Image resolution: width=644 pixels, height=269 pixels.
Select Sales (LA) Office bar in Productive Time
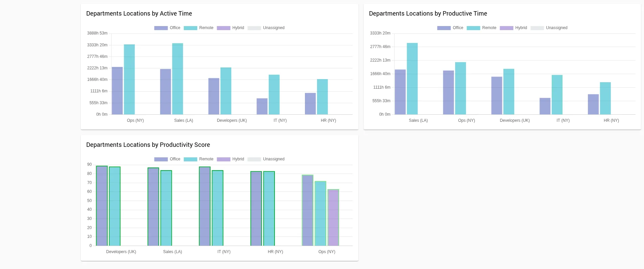400,92
